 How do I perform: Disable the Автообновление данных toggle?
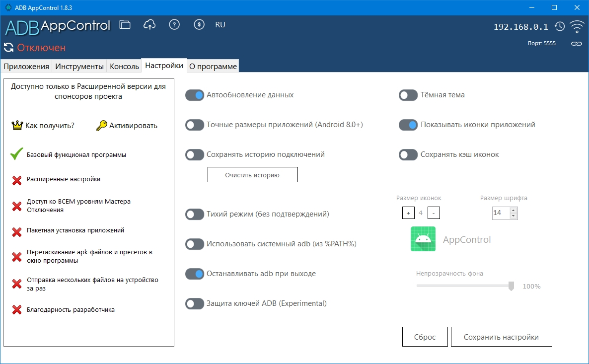click(x=195, y=95)
